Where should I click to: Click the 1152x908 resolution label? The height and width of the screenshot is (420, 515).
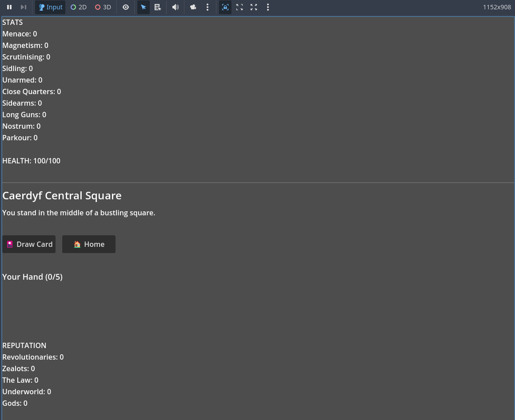[x=497, y=7]
